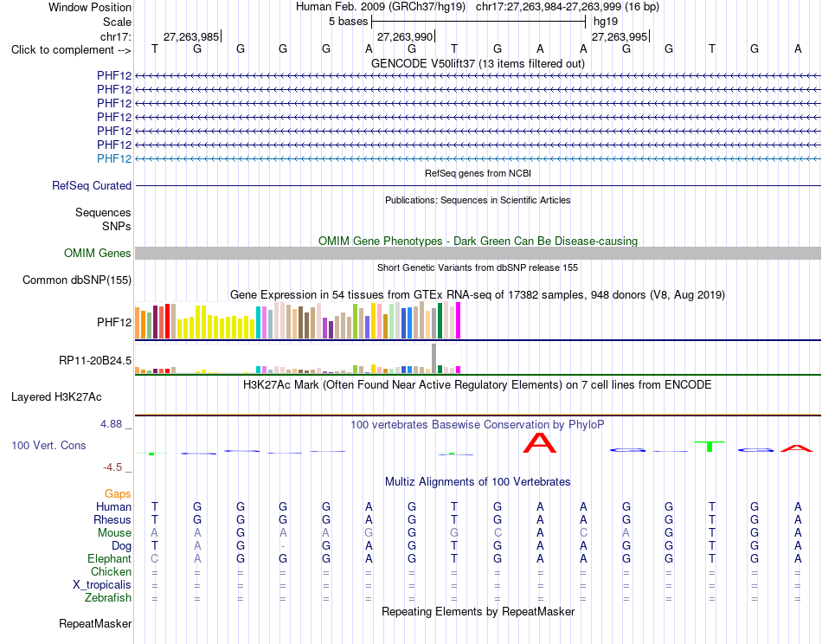Click the Sequences publications label
Viewport: 822px width, 644px height.
click(x=103, y=212)
